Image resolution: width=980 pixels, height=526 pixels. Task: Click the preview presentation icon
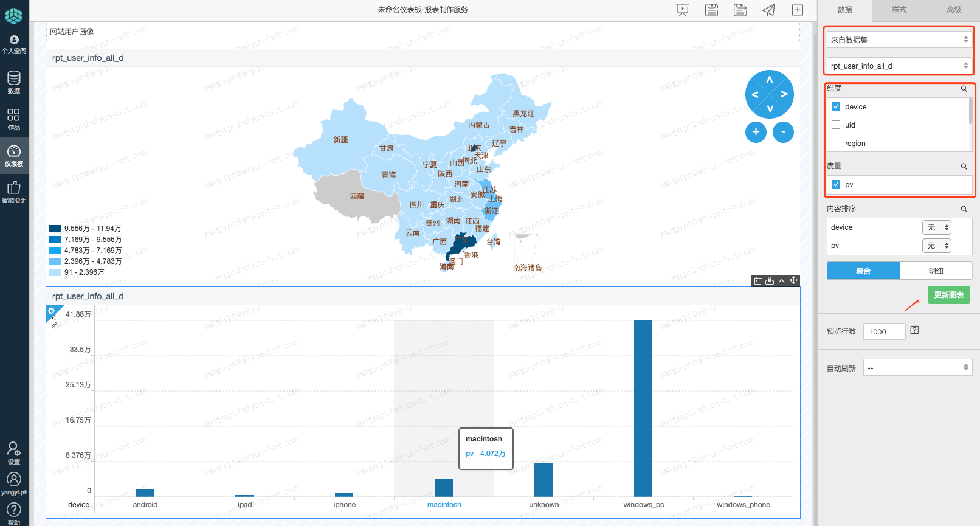[x=683, y=10]
